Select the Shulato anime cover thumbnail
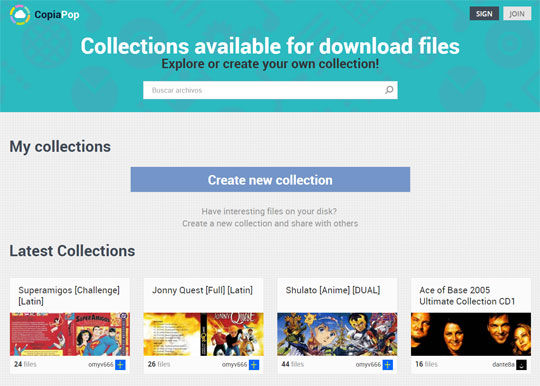Screen dimensions: 540x386 [337, 334]
